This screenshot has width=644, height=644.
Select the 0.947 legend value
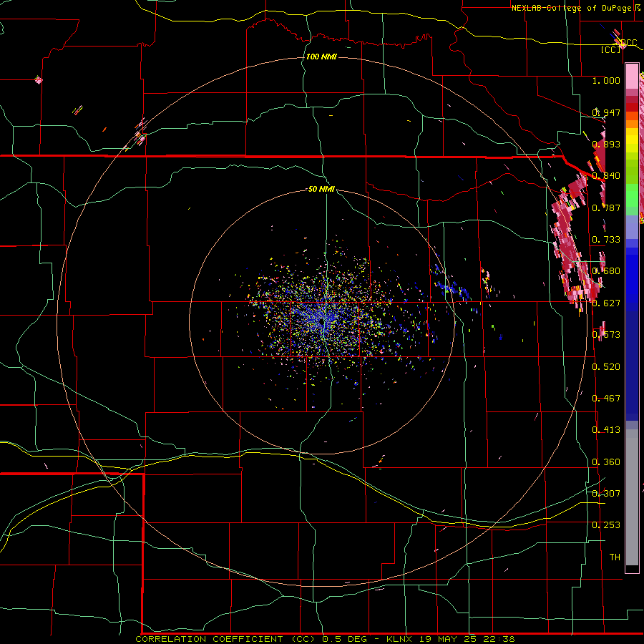(606, 112)
